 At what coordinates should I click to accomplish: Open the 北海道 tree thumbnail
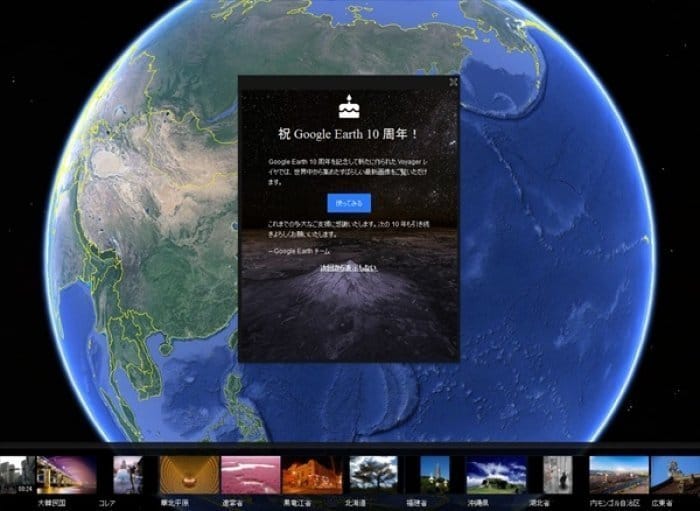pyautogui.click(x=373, y=475)
